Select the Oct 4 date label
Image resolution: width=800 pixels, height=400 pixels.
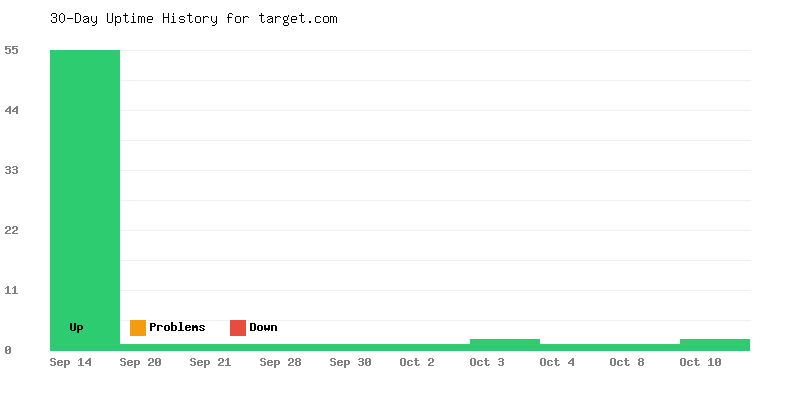coord(557,362)
